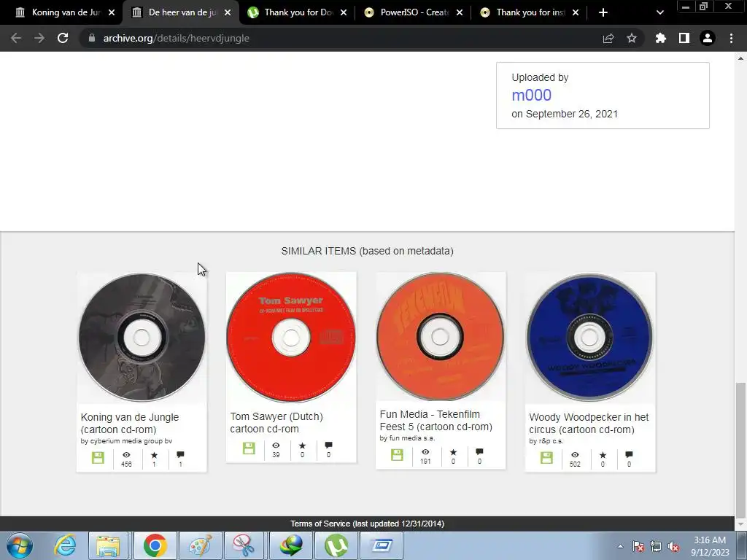Click the muted volume tray icon
The image size is (747, 560).
click(x=673, y=546)
